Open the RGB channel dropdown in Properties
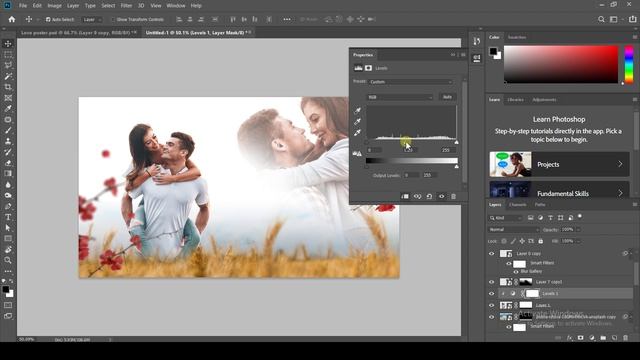The height and width of the screenshot is (360, 640). coord(400,97)
